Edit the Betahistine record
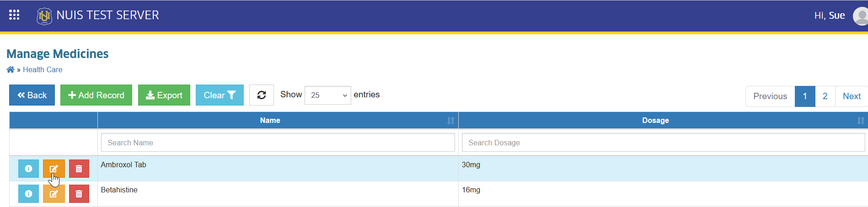 (54, 194)
